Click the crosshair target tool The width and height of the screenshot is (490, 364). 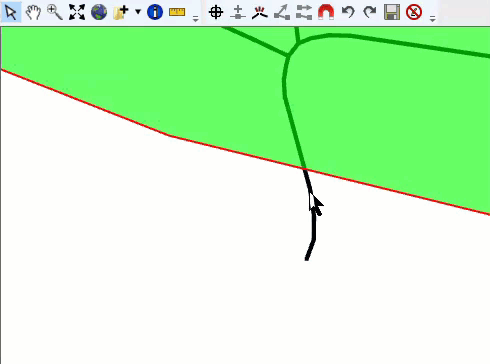coord(216,13)
